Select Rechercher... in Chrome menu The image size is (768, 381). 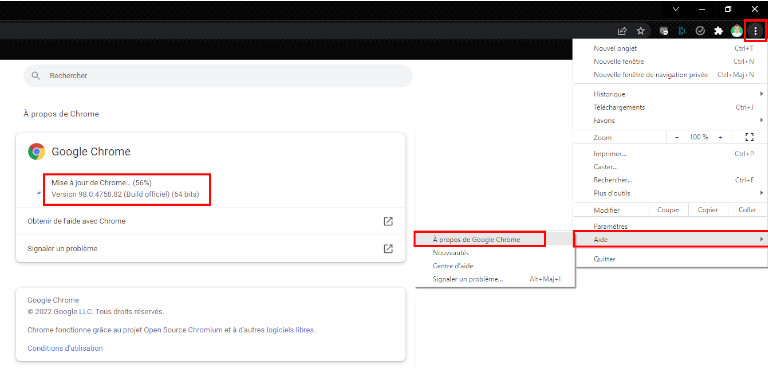[670, 180]
